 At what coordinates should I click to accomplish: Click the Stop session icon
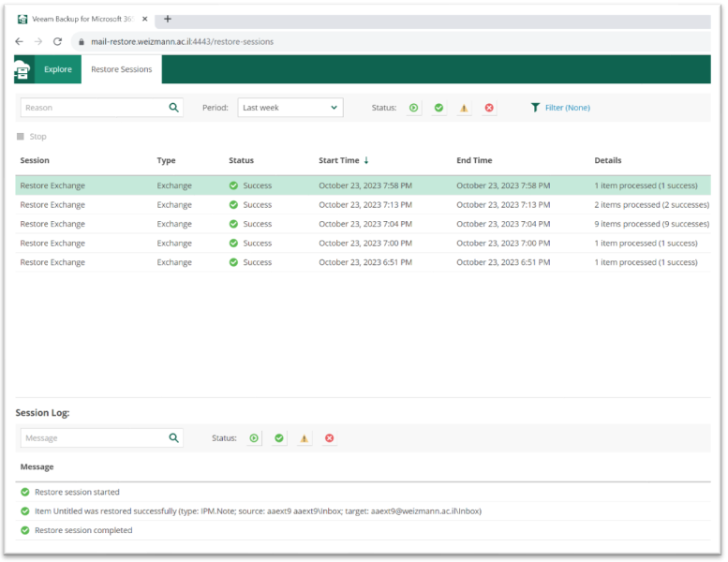[22, 137]
